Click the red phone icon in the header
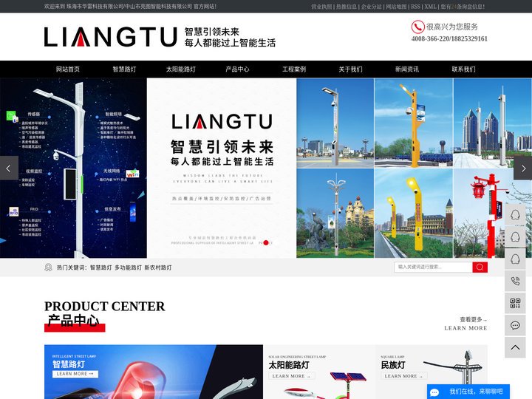Viewport: 532px width, 399px height. pyautogui.click(x=417, y=27)
